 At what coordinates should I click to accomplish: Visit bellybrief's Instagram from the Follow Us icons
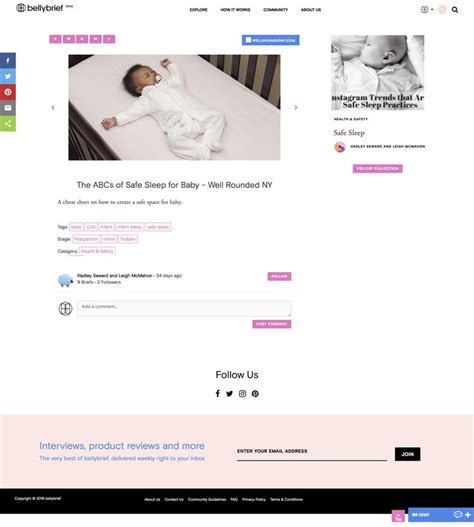click(x=242, y=394)
